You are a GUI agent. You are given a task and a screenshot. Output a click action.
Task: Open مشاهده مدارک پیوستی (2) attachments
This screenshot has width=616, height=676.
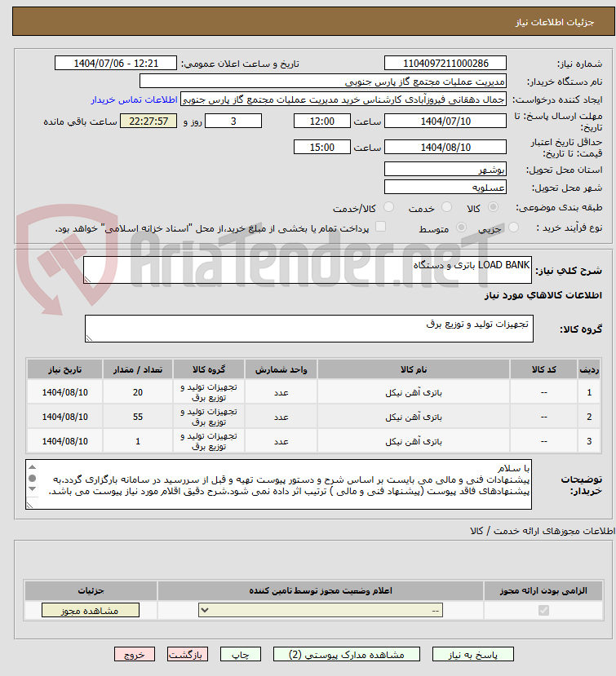pos(347,654)
